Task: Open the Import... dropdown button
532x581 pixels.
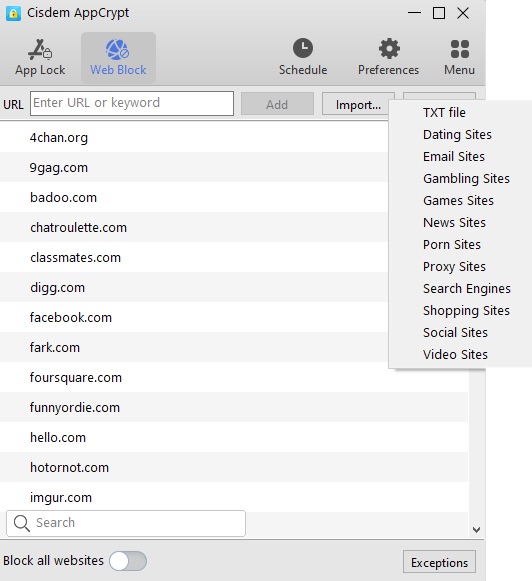Action: point(358,104)
